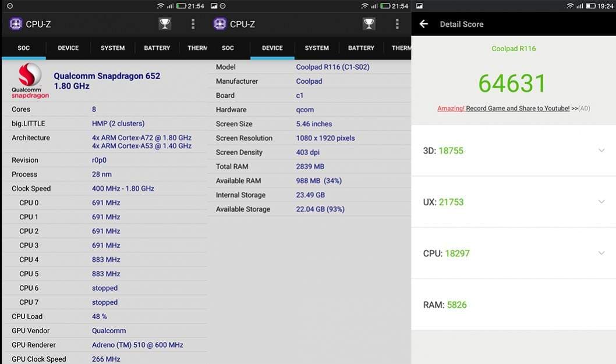This screenshot has height=364, width=616.
Task: Expand the 3D score details
Action: (601, 150)
